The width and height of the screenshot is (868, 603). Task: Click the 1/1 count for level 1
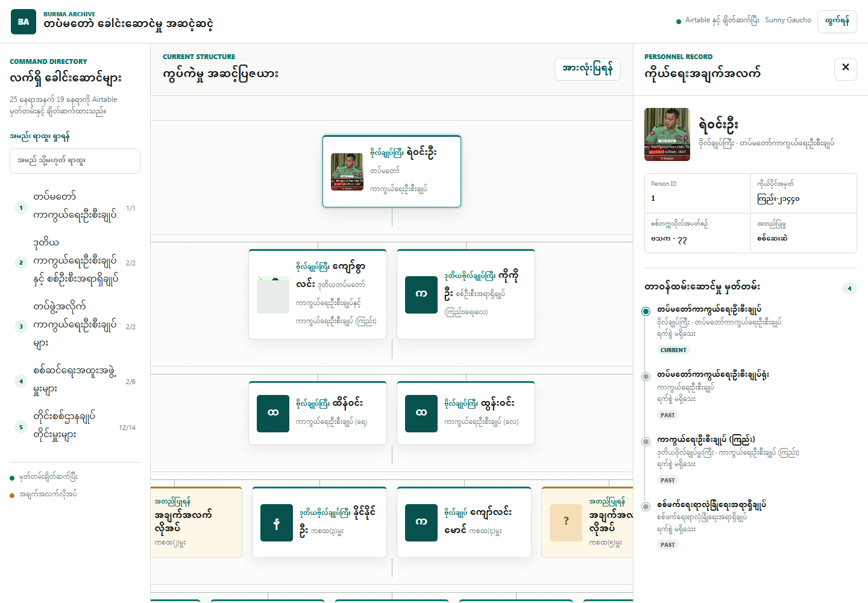tap(131, 208)
